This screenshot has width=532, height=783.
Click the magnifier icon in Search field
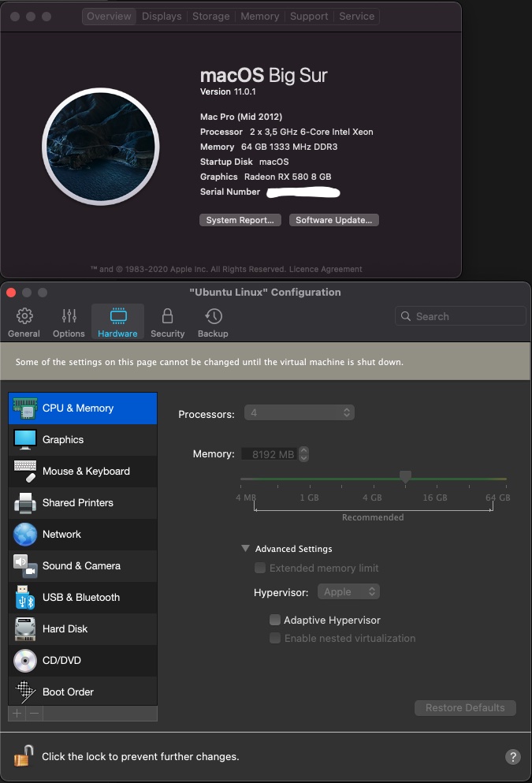pyautogui.click(x=406, y=316)
